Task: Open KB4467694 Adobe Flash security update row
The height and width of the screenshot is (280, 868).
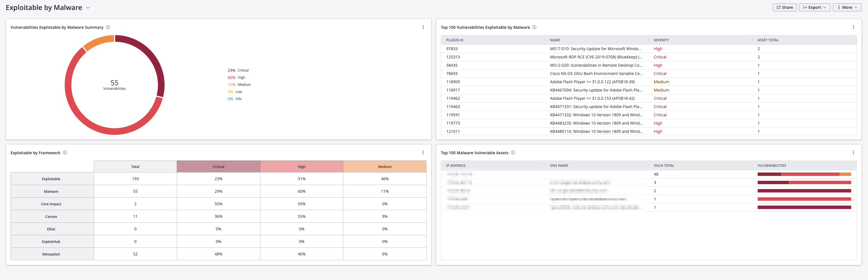Action: pos(649,90)
